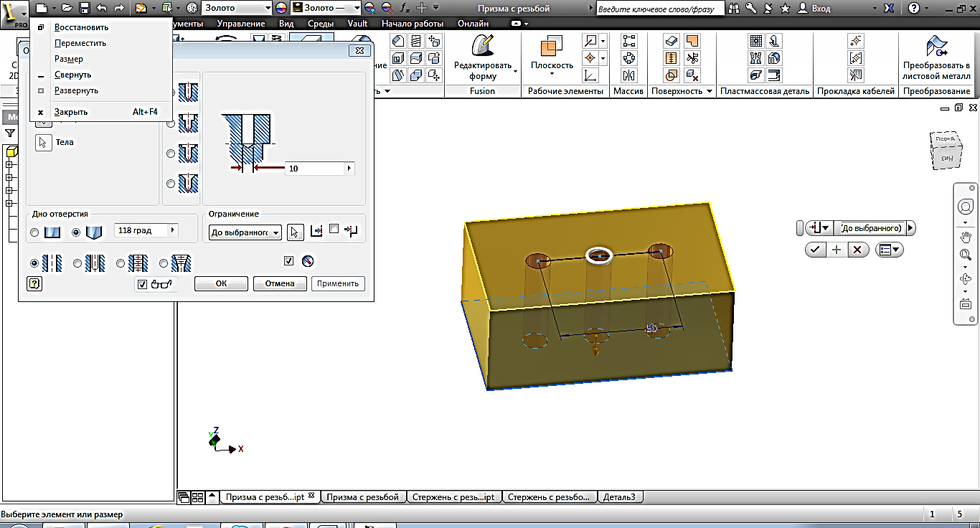Switch to the Среды ribbon tab
The image size is (980, 528).
point(321,24)
